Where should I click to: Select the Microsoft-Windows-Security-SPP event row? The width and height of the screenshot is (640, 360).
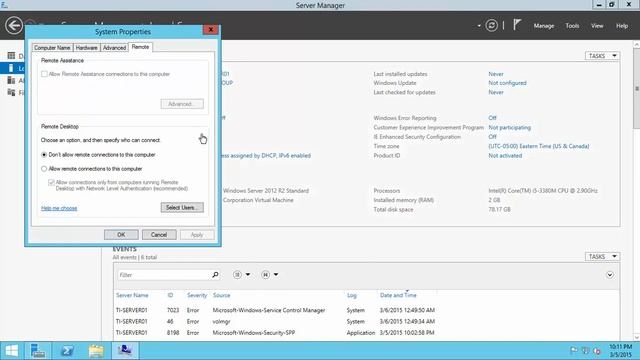point(366,333)
